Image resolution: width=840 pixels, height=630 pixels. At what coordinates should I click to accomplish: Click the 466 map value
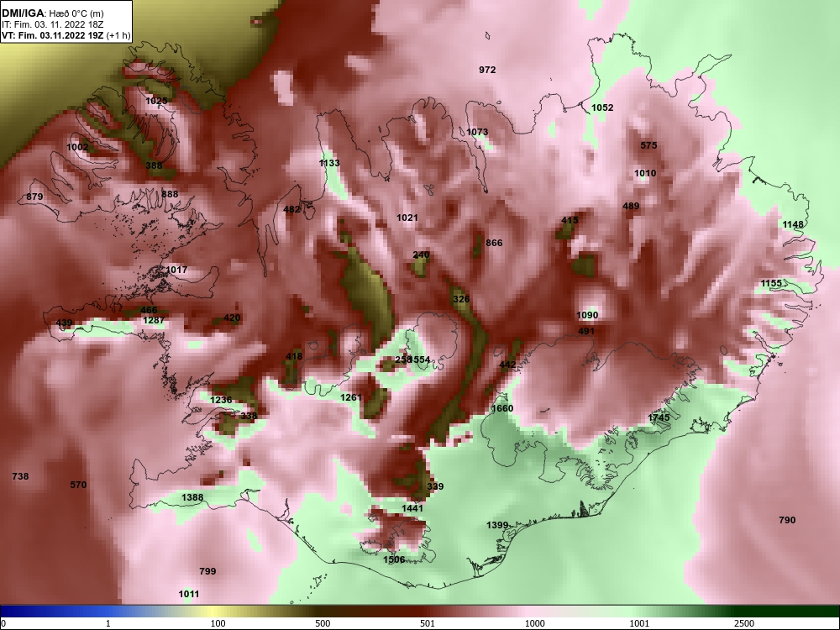[149, 310]
